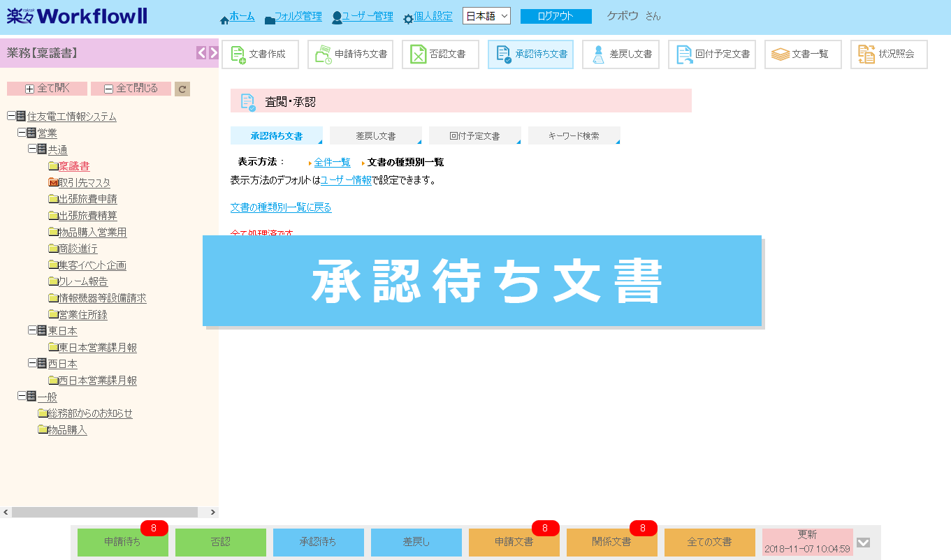Open ユーザー管理 in header
The image size is (951, 560).
[x=367, y=17]
